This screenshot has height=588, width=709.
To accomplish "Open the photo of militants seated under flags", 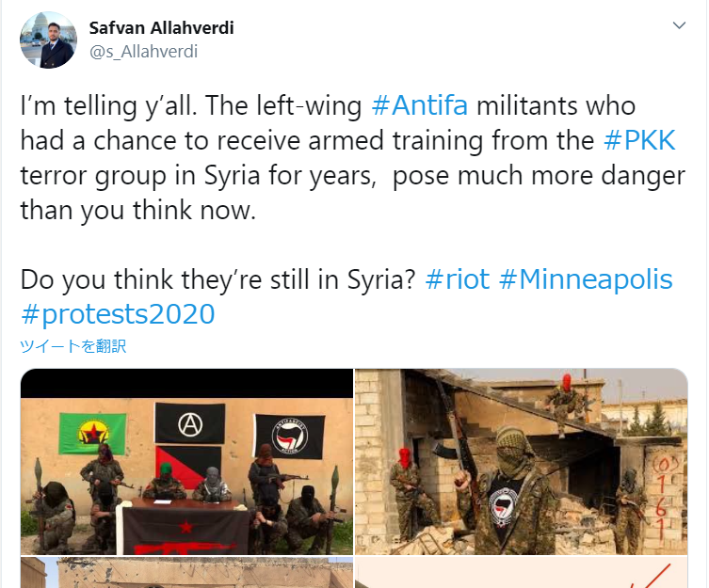I will [186, 461].
